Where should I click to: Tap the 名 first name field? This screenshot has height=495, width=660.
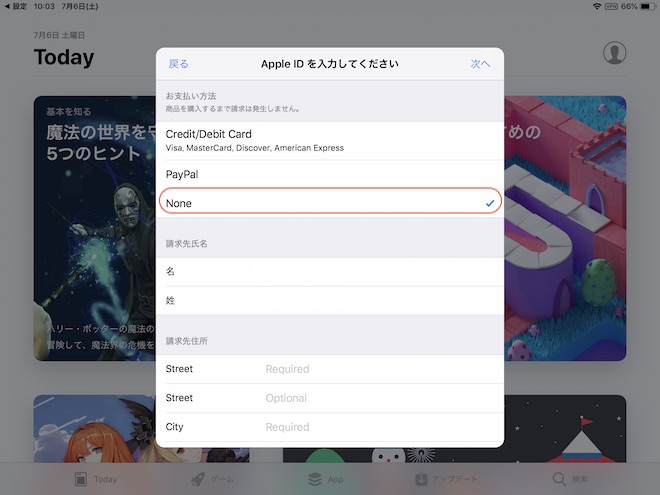click(x=330, y=271)
